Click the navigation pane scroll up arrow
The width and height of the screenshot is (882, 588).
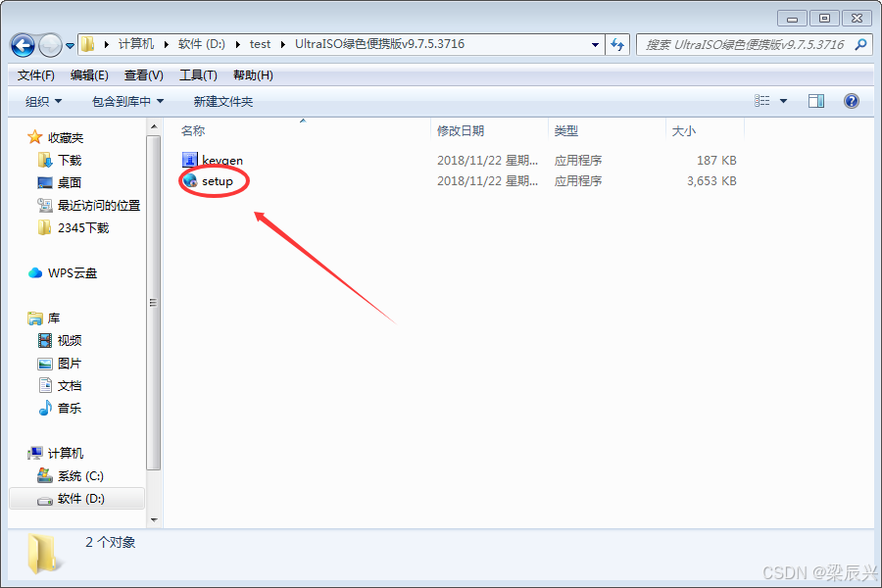click(154, 126)
